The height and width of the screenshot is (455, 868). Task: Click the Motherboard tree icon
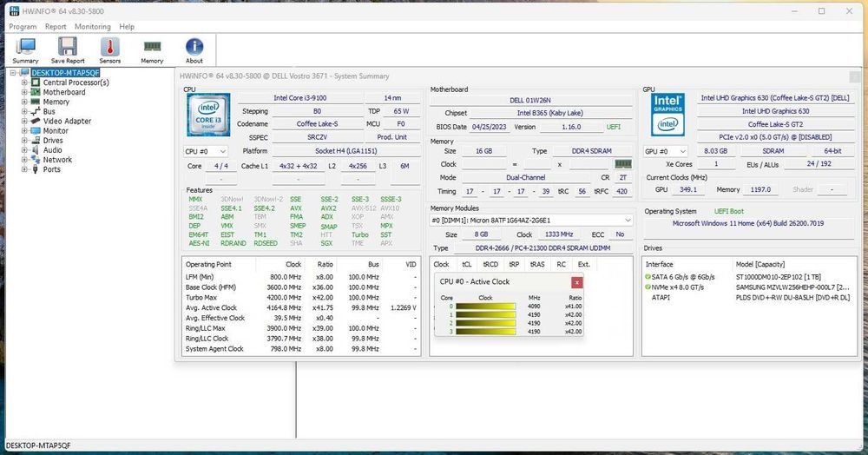coord(36,92)
